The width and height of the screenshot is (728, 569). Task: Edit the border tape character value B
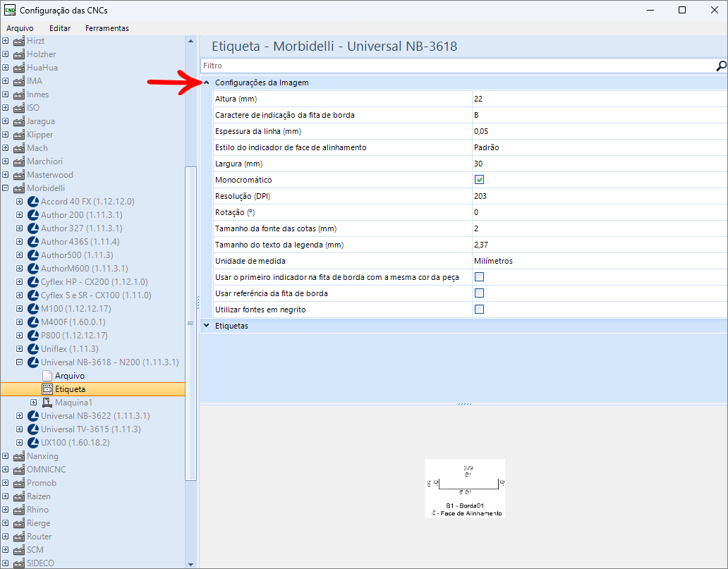600,115
